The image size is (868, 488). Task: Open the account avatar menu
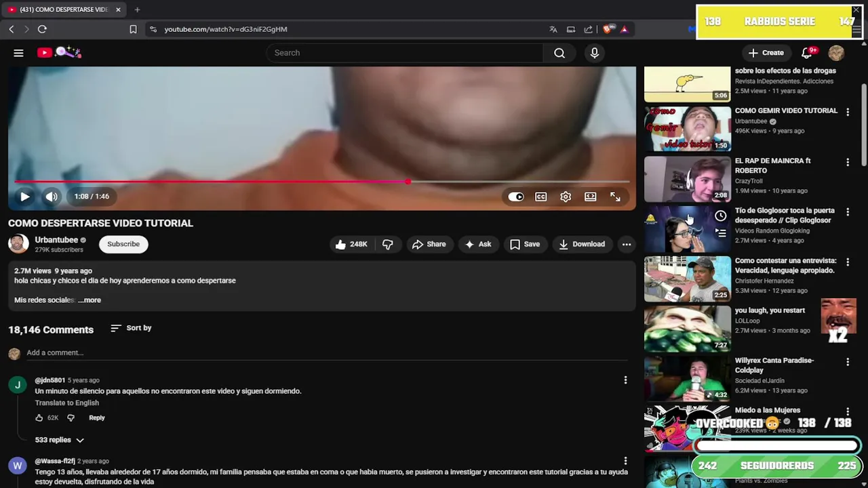pos(836,53)
